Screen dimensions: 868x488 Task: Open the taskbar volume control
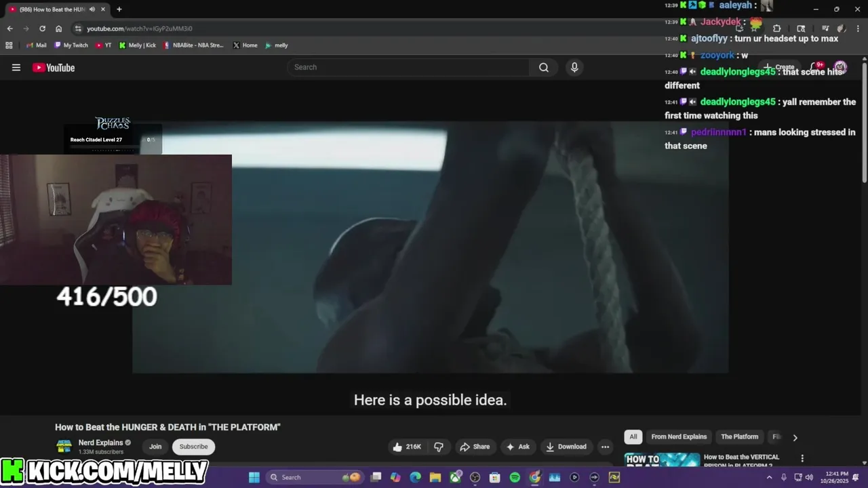point(809,477)
